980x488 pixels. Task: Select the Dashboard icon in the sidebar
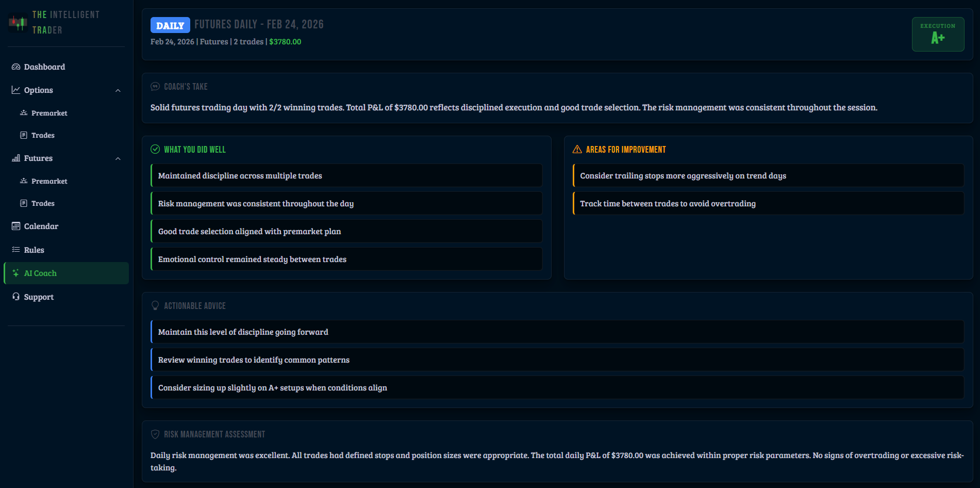[15, 67]
